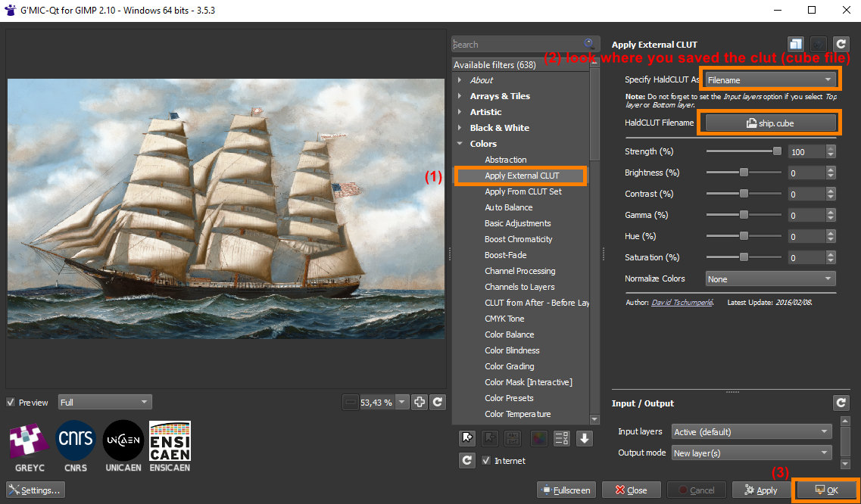Click the magnifier icon in the search box
The width and height of the screenshot is (861, 504).
(588, 44)
